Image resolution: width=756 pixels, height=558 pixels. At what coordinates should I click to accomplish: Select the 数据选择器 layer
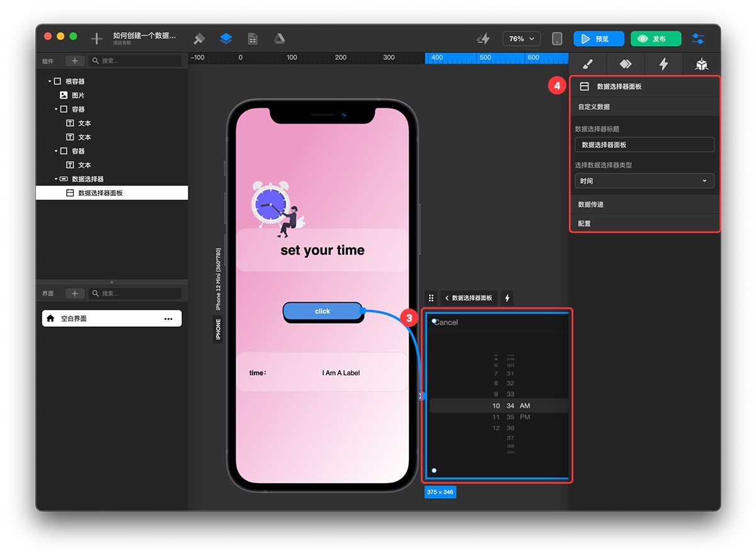tap(88, 179)
